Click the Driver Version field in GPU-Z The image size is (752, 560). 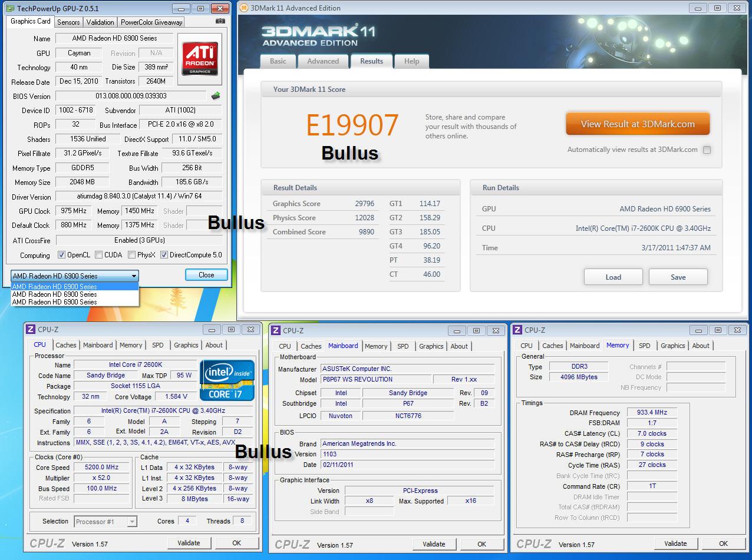(x=139, y=197)
